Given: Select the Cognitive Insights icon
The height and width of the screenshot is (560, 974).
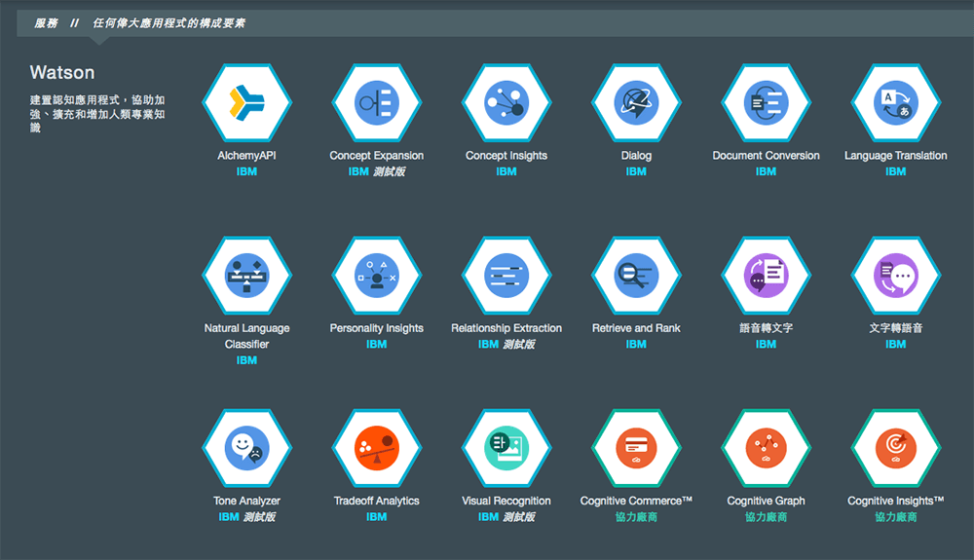Looking at the screenshot, I should (896, 448).
